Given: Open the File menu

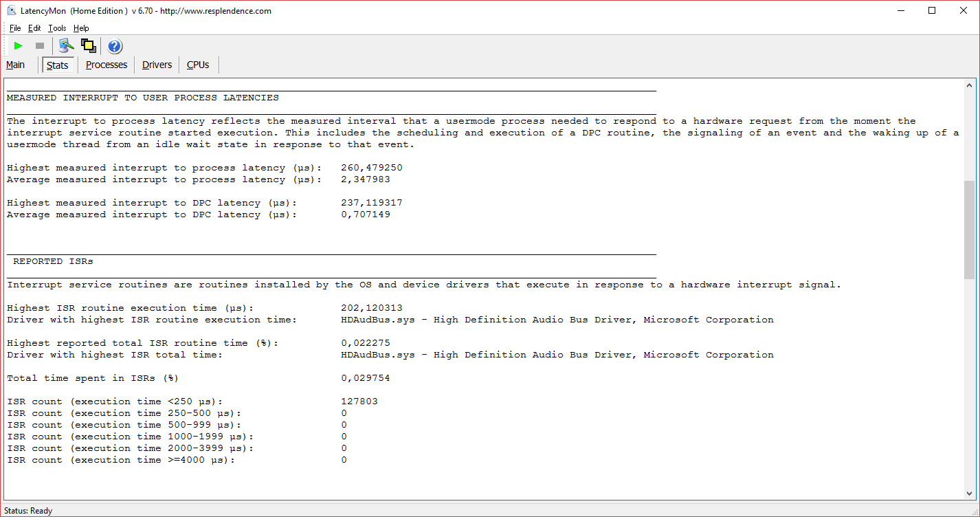Looking at the screenshot, I should coord(15,28).
